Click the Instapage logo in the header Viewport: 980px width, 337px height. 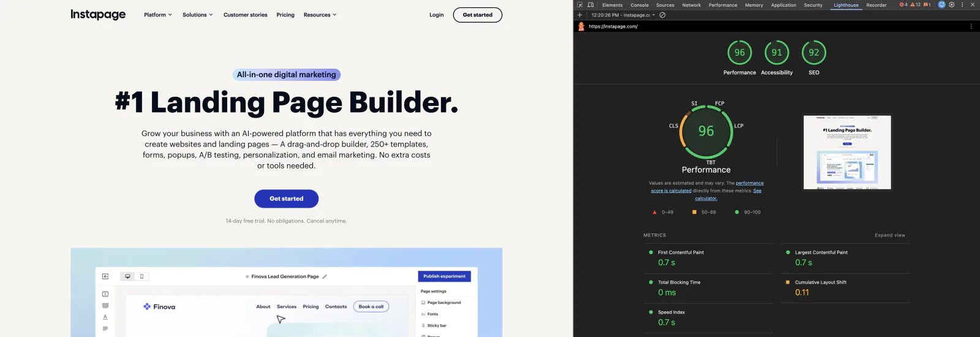pos(98,14)
